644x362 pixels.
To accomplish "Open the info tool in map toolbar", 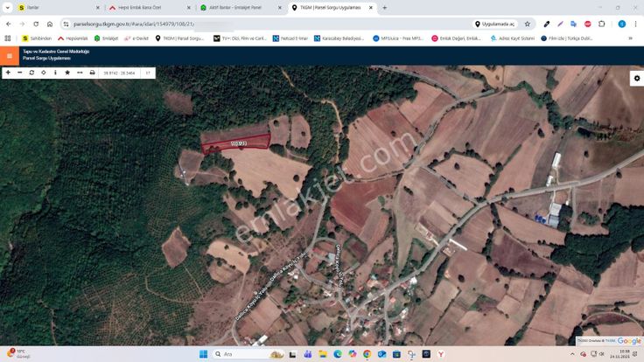I will pos(55,73).
